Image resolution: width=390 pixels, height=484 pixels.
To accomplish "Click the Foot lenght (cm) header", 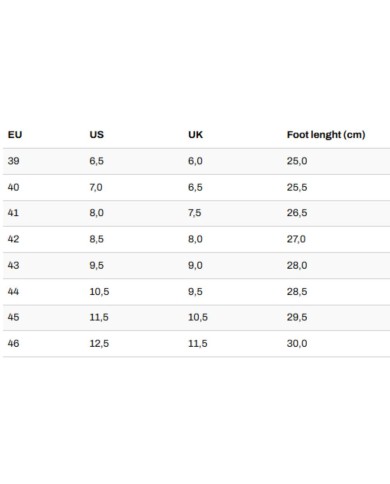I will [326, 135].
